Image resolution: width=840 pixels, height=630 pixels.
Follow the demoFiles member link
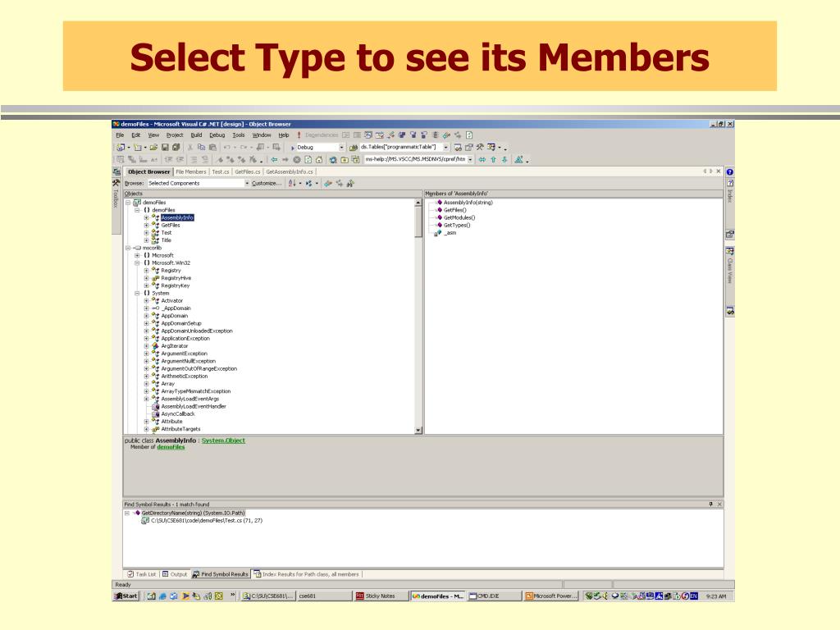tap(171, 447)
